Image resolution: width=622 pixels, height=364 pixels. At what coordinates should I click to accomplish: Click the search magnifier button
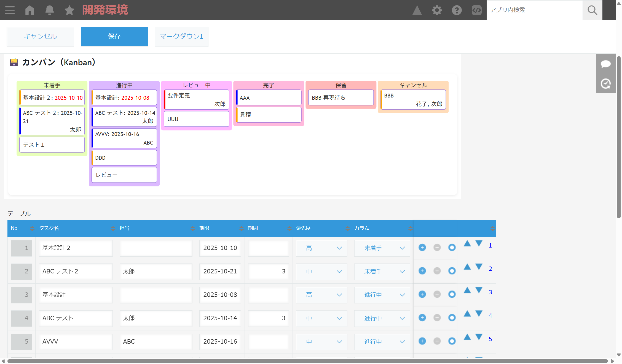tap(592, 10)
